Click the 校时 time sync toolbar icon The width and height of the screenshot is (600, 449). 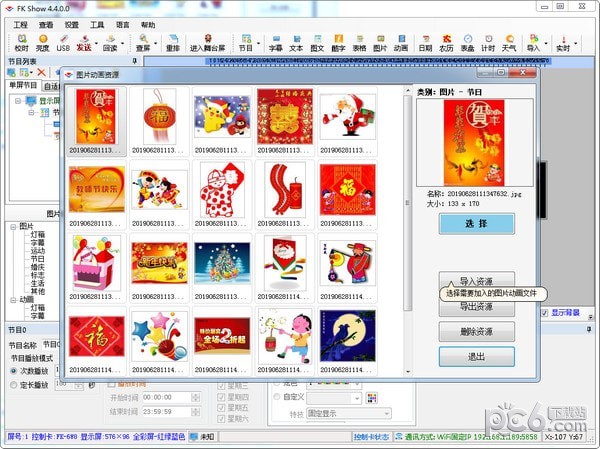click(22, 43)
